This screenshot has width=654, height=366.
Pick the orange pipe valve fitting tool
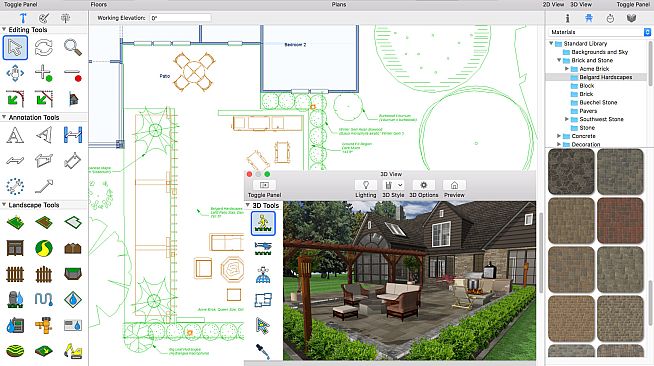pyautogui.click(x=44, y=325)
